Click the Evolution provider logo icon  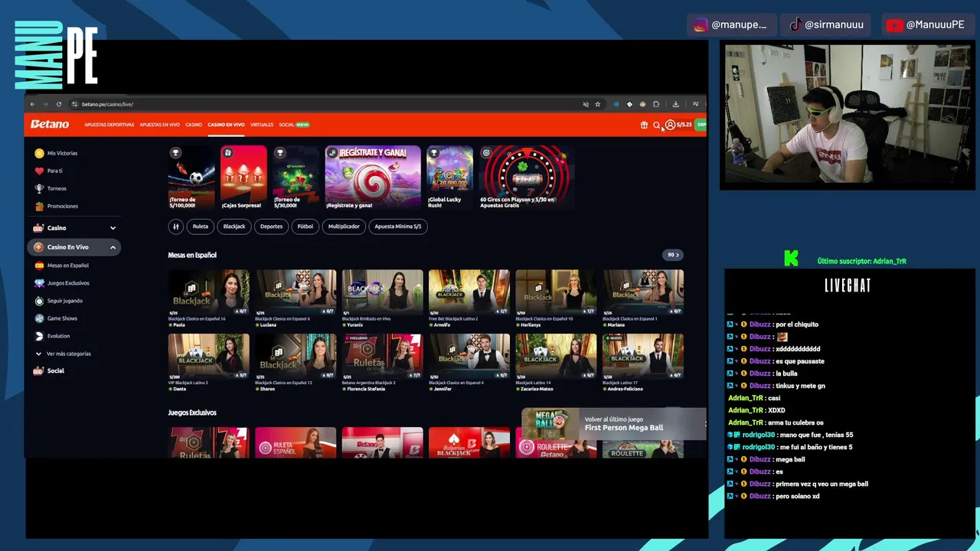coord(39,336)
